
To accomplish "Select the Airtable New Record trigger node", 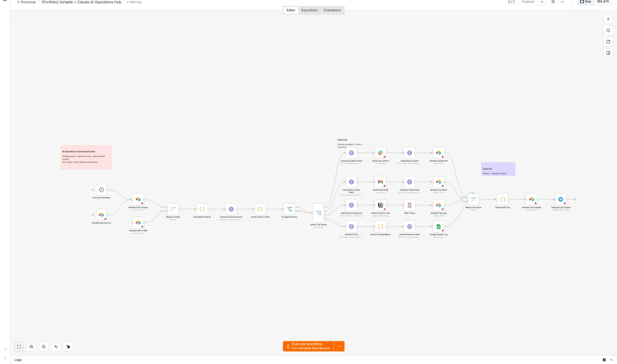I will tap(101, 215).
